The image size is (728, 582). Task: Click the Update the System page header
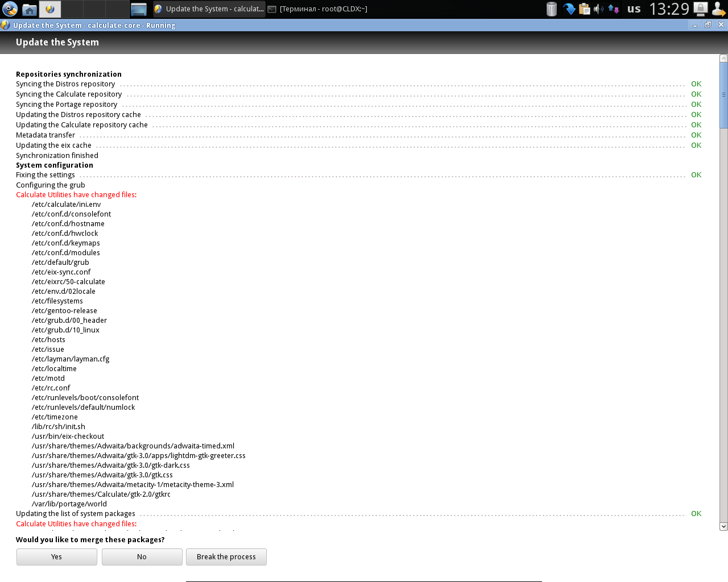(57, 43)
